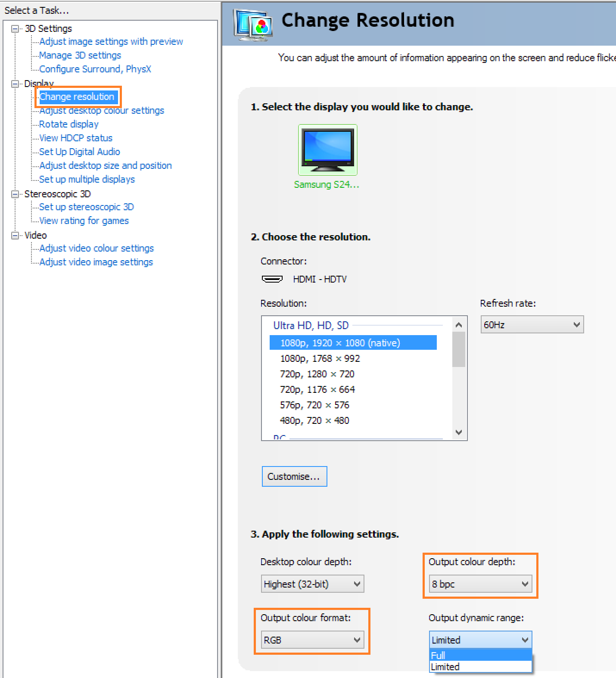
Task: Click the Ultra HD, HD, SD group header
Action: (311, 325)
